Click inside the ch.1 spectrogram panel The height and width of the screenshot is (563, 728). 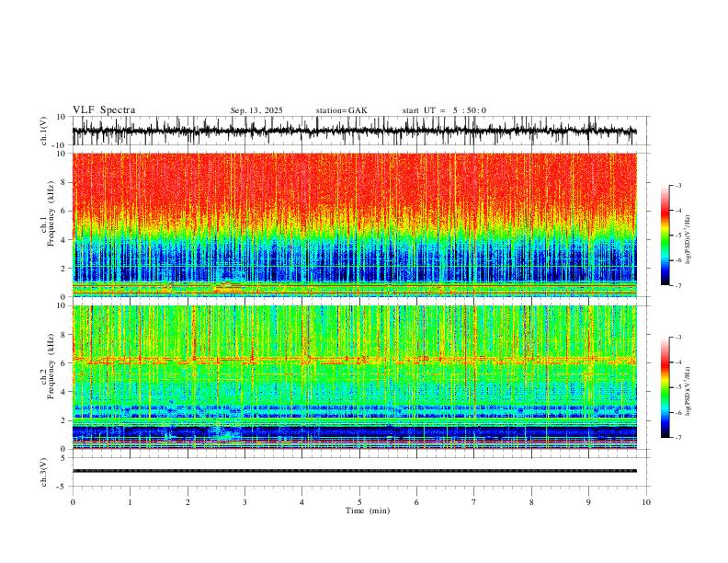354,224
